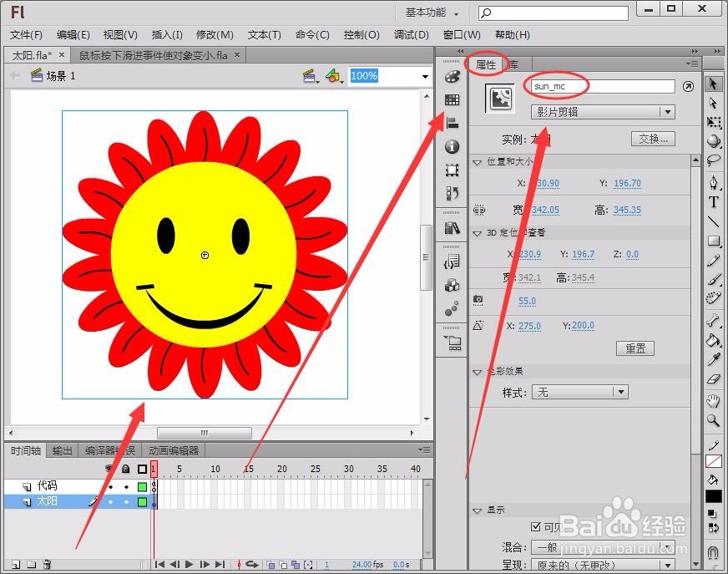Open the Align panel icon
Viewport: 728px width, 574px height.
(x=452, y=123)
